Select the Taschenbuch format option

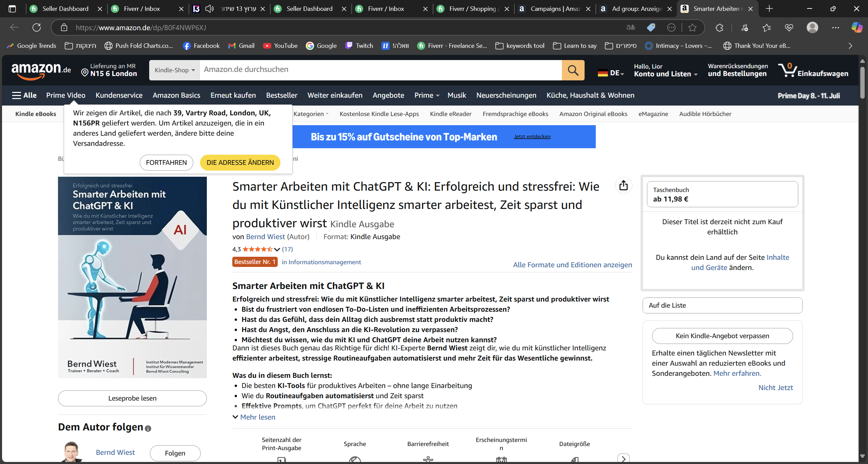722,194
